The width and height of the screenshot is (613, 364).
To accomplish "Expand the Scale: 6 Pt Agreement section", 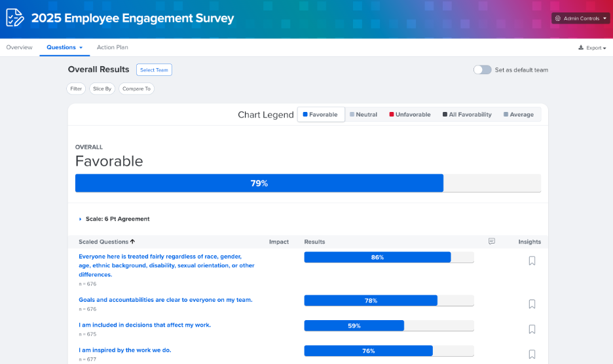I will point(81,219).
